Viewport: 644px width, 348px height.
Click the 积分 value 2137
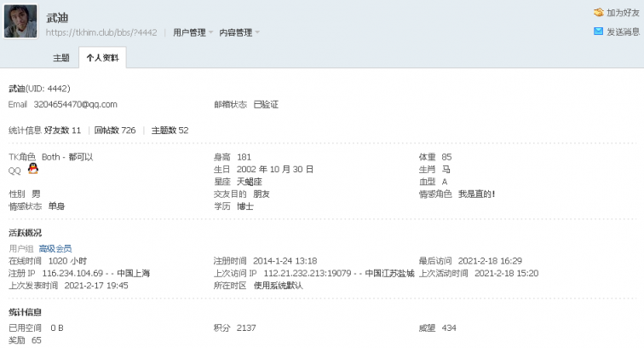pyautogui.click(x=246, y=328)
